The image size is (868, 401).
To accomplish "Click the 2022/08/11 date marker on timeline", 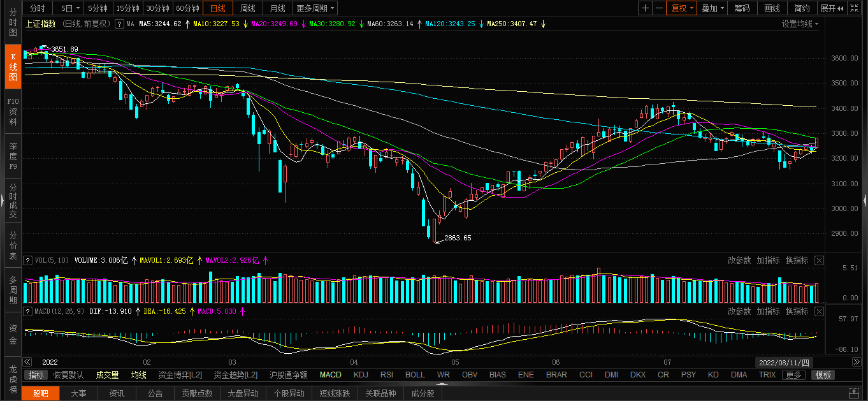I will tap(785, 361).
